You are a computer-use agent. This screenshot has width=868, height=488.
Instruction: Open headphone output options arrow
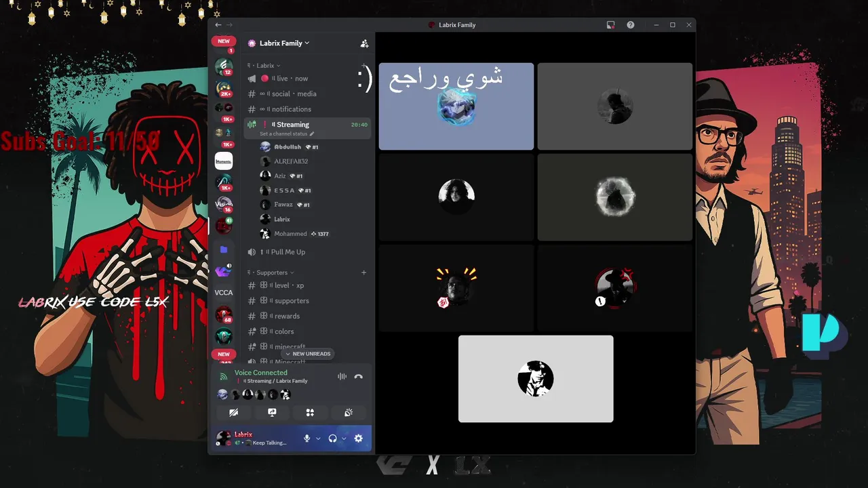point(344,439)
